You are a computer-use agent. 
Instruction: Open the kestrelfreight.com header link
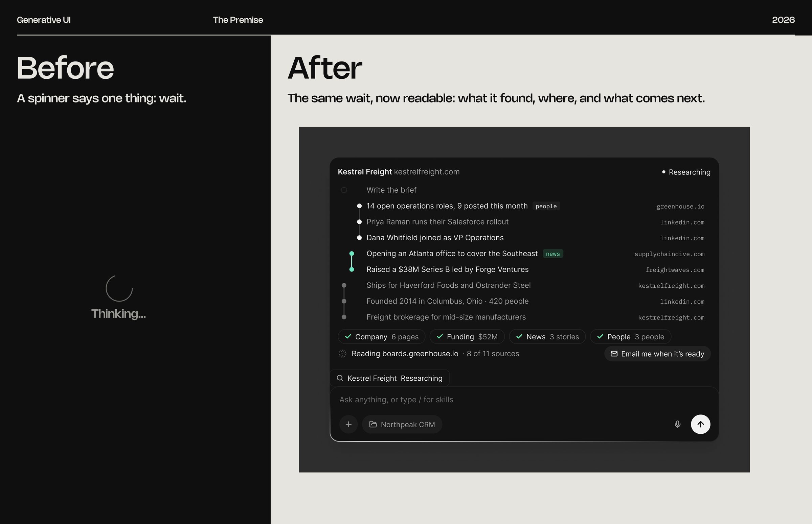click(427, 172)
